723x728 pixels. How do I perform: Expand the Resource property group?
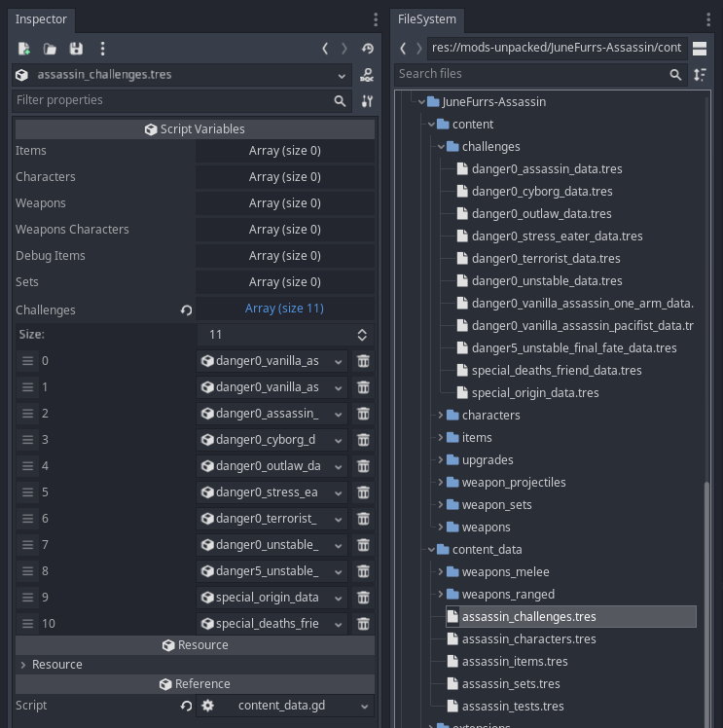click(23, 665)
